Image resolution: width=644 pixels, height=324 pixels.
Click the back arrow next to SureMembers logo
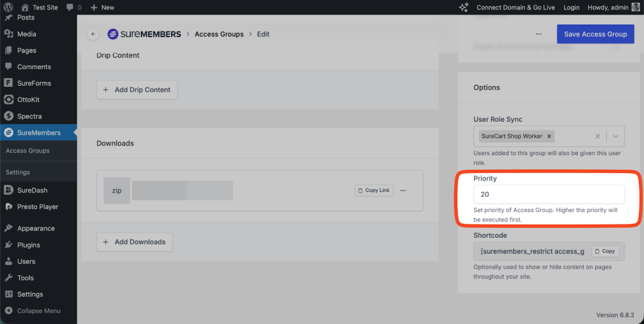pos(94,34)
